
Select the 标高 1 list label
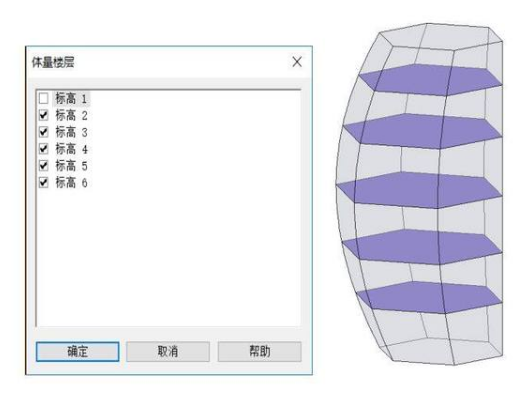[71, 98]
